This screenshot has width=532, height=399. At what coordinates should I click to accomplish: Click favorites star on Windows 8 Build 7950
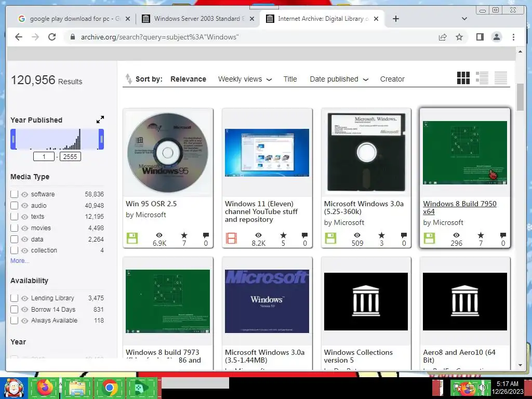pos(481,235)
